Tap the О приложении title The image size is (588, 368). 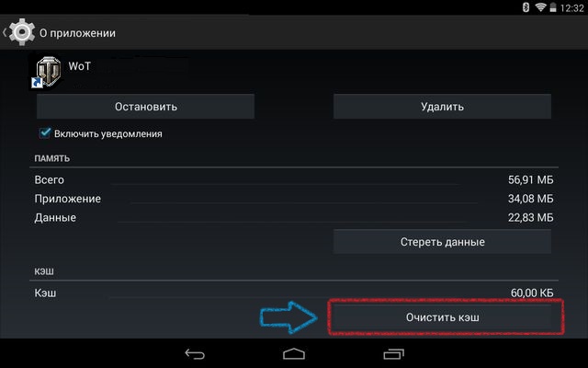tap(77, 33)
